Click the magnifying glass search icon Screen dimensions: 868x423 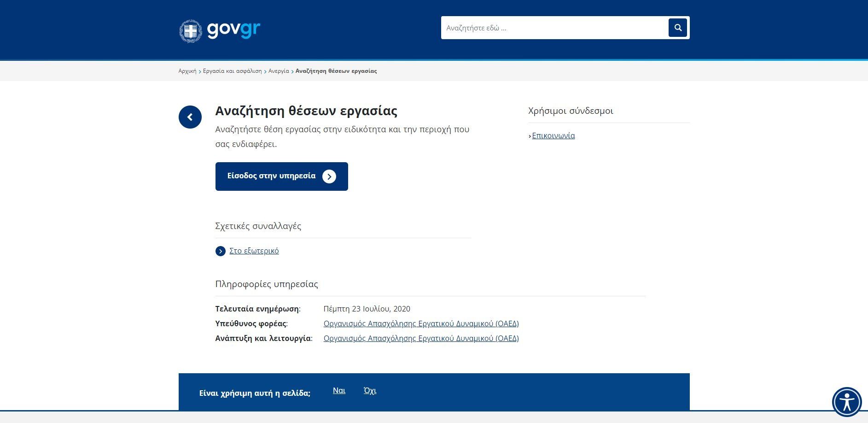677,27
